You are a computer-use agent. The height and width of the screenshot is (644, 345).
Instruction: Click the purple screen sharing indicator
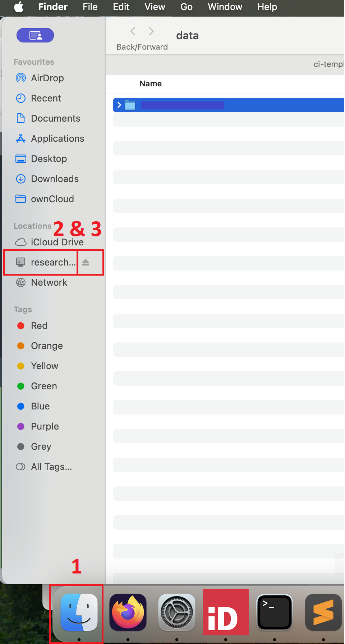point(35,35)
